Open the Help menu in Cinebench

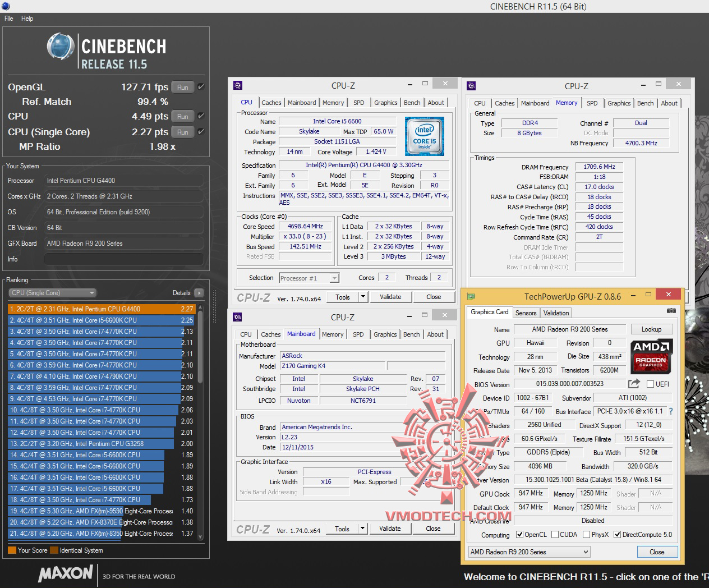click(27, 19)
